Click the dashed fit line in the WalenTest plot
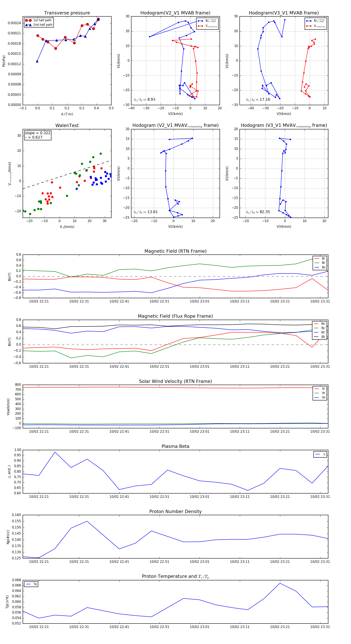This screenshot has height=644, width=351. tap(67, 174)
